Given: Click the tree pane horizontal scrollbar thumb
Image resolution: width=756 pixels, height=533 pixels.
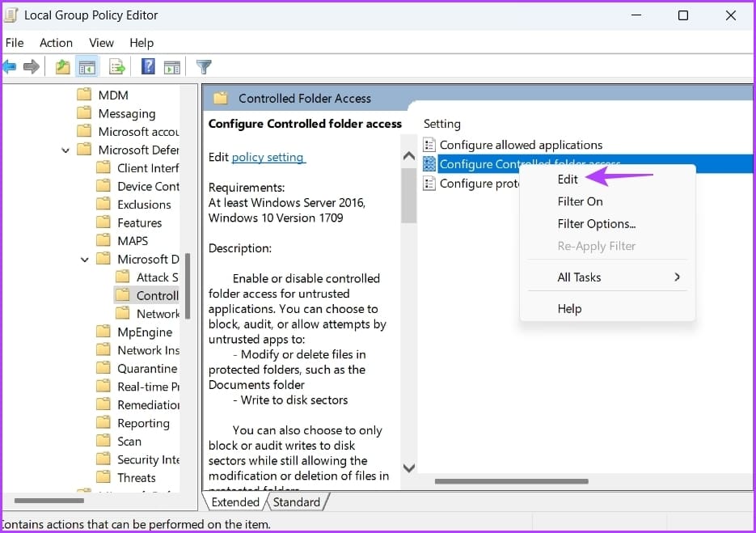Looking at the screenshot, I should pos(49,500).
